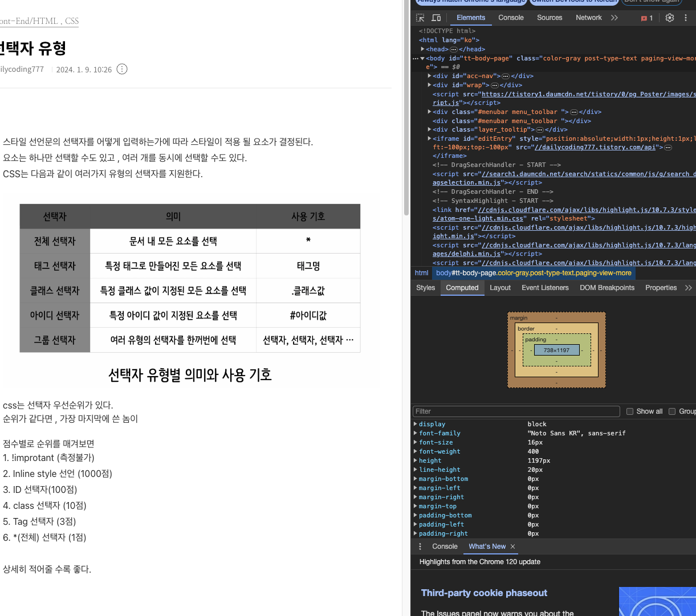
Task: Open the Event Listeners sidebar tab
Action: 545,288
